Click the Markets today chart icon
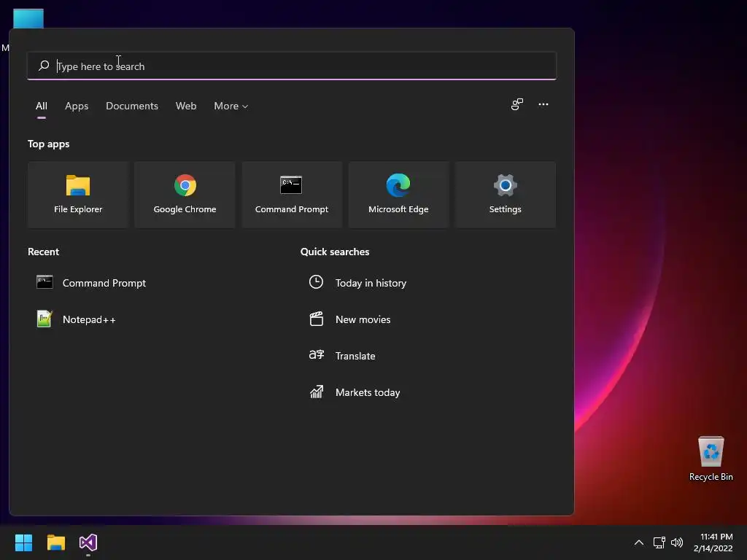 pyautogui.click(x=317, y=392)
